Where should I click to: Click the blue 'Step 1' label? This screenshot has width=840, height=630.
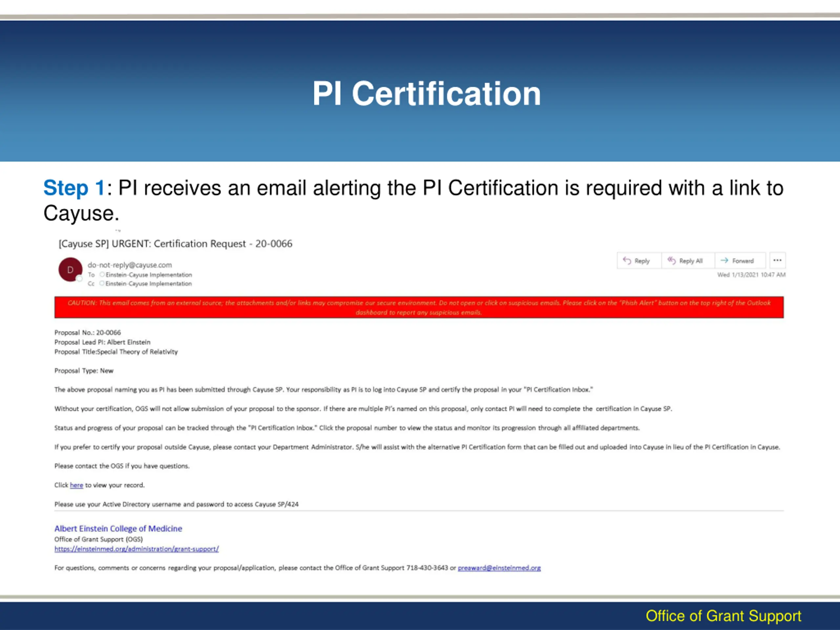(74, 188)
